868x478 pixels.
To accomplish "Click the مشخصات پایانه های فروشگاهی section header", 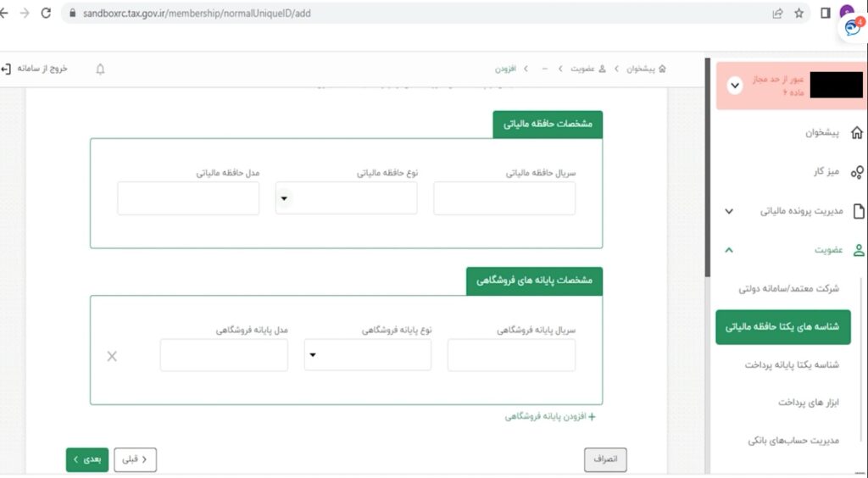I will click(534, 281).
